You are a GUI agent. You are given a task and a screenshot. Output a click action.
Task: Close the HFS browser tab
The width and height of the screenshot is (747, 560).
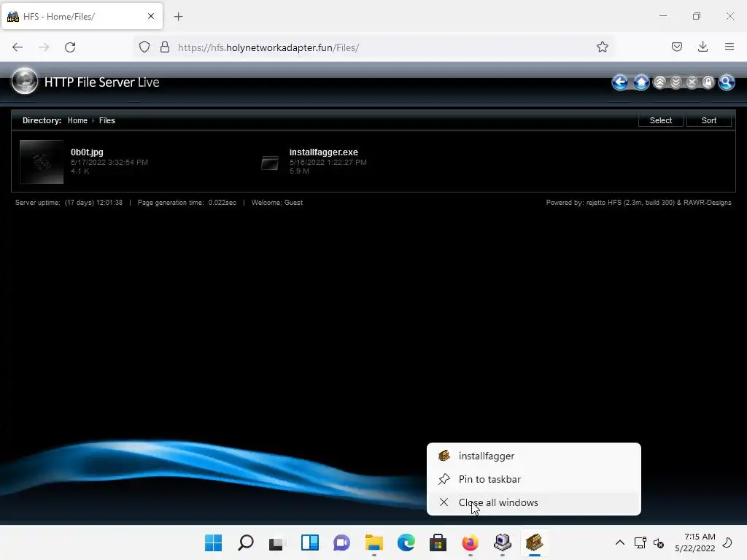[x=151, y=16]
